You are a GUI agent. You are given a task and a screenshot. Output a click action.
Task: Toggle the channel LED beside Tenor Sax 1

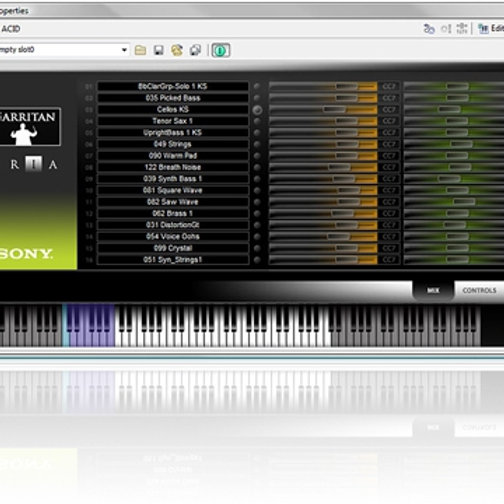[257, 121]
